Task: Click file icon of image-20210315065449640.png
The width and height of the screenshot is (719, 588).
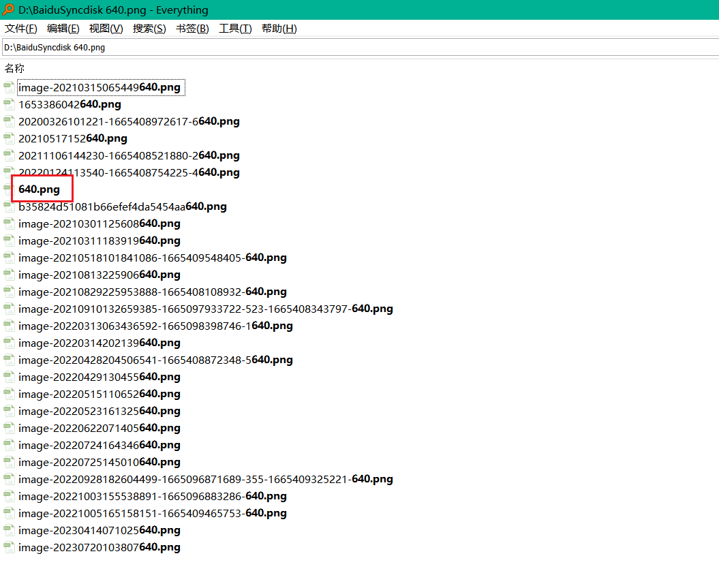Action: point(9,87)
